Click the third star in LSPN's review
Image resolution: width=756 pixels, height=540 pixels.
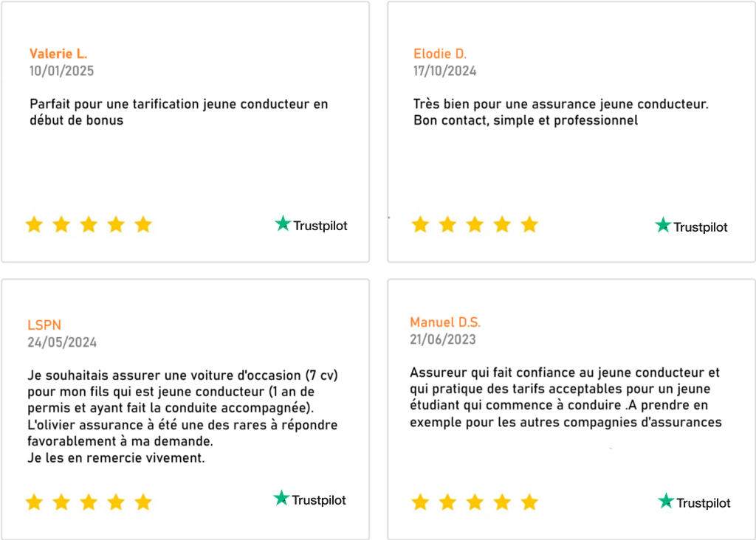(89, 502)
